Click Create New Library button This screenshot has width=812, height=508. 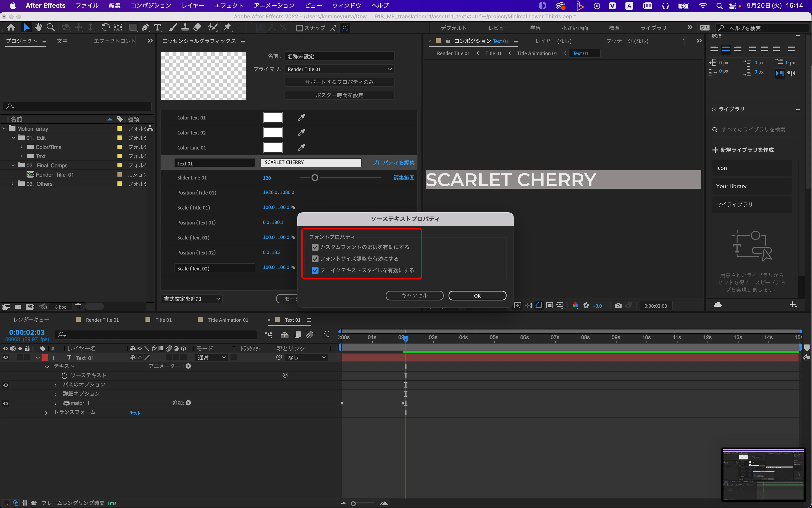(743, 150)
